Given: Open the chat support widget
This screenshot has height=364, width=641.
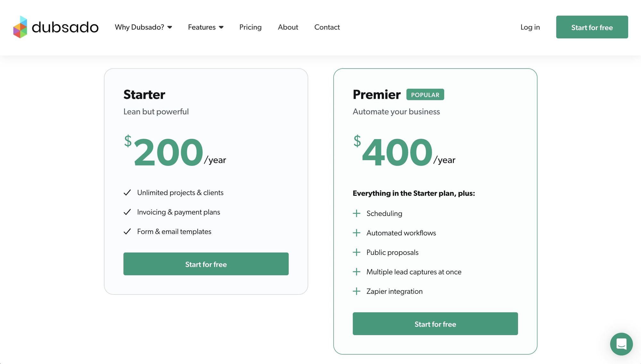Looking at the screenshot, I should [621, 344].
